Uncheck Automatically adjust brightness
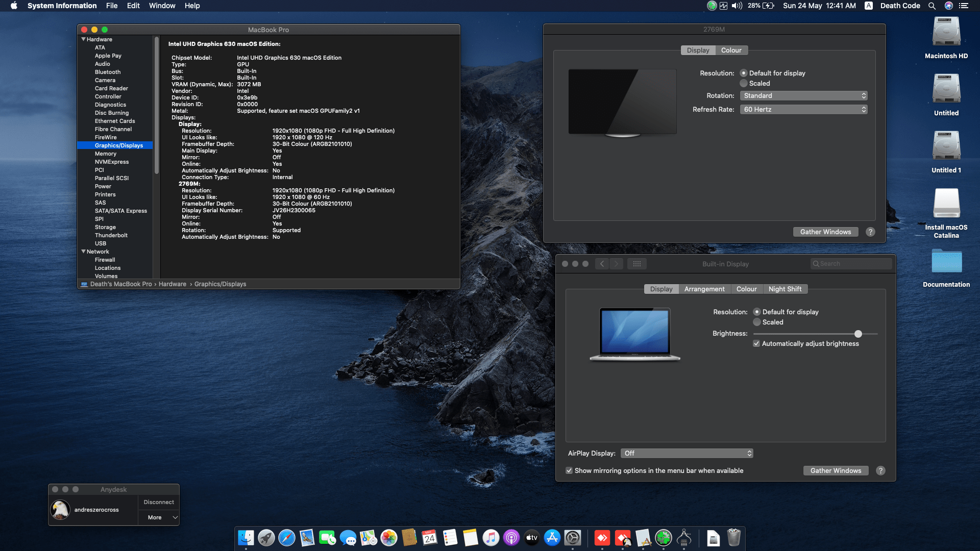The height and width of the screenshot is (551, 980). [x=756, y=343]
